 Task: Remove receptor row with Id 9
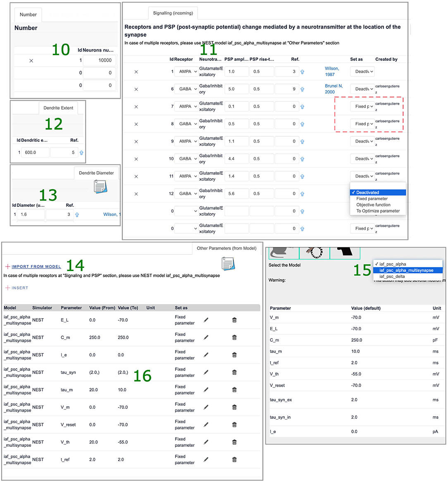click(x=136, y=142)
